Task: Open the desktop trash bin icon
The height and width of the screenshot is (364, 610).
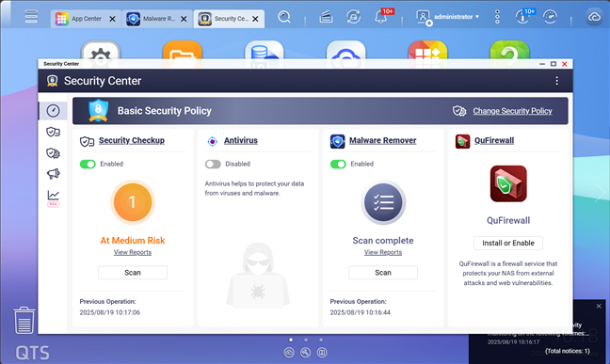Action: pos(24,321)
